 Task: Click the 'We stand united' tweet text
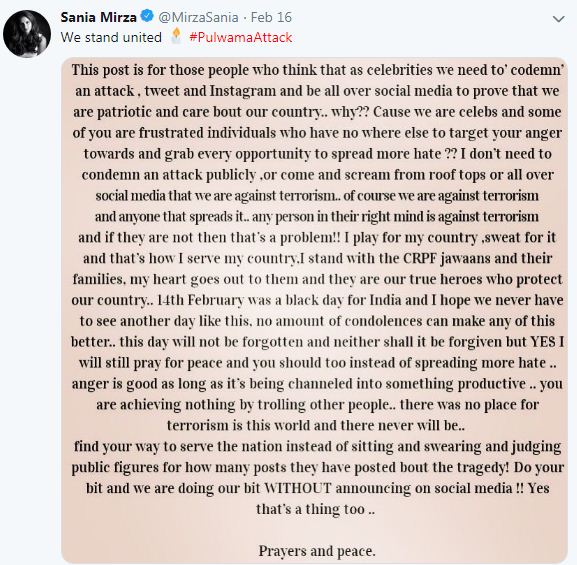pos(111,37)
